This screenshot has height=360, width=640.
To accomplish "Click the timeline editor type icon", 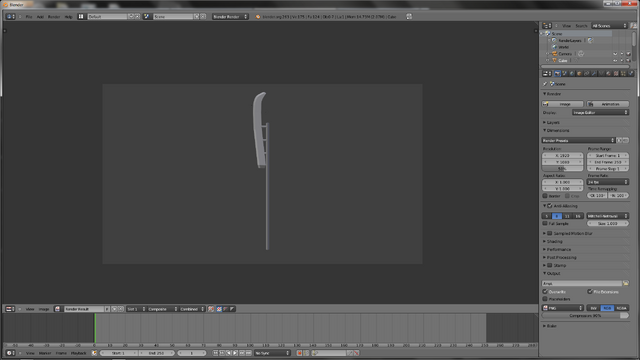I will [x=10, y=353].
